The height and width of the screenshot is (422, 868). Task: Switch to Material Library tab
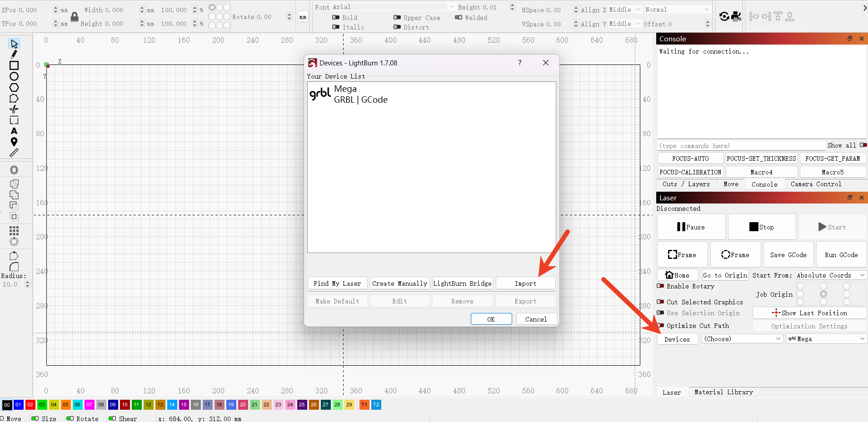[723, 392]
